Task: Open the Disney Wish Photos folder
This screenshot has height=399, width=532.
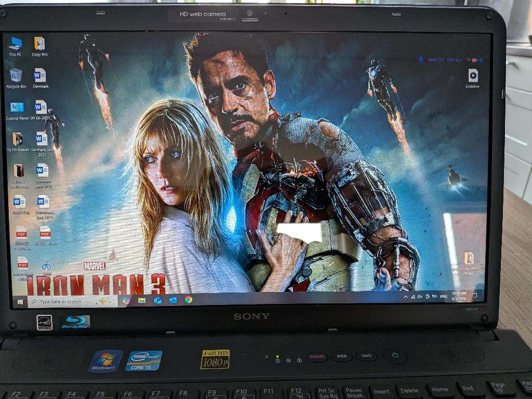Action: coord(469,263)
